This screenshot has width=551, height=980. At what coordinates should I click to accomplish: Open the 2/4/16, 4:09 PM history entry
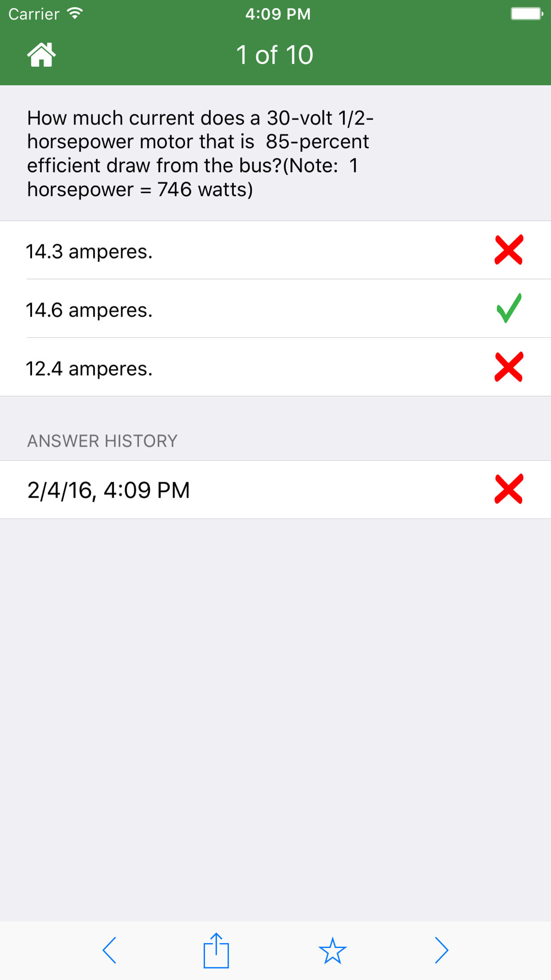tap(109, 490)
